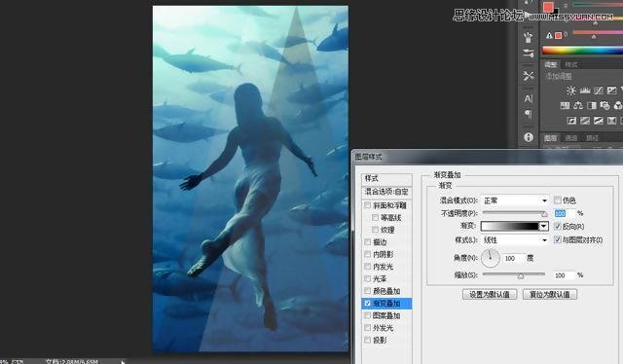Switch to 样式 panel tab

tap(571, 64)
